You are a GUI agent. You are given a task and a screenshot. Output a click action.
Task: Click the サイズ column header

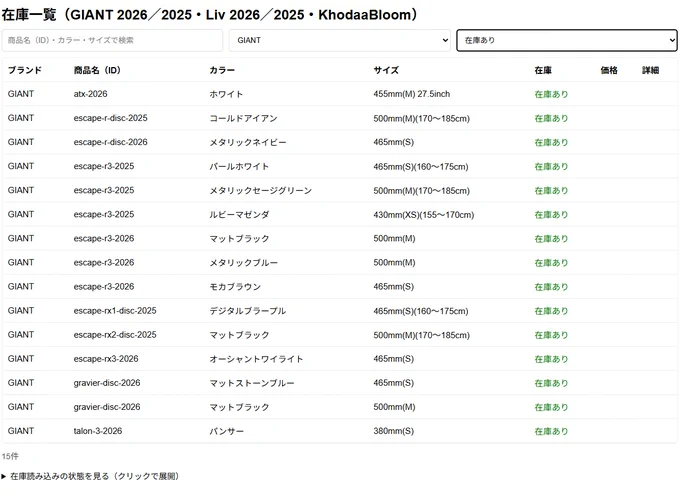pos(386,70)
